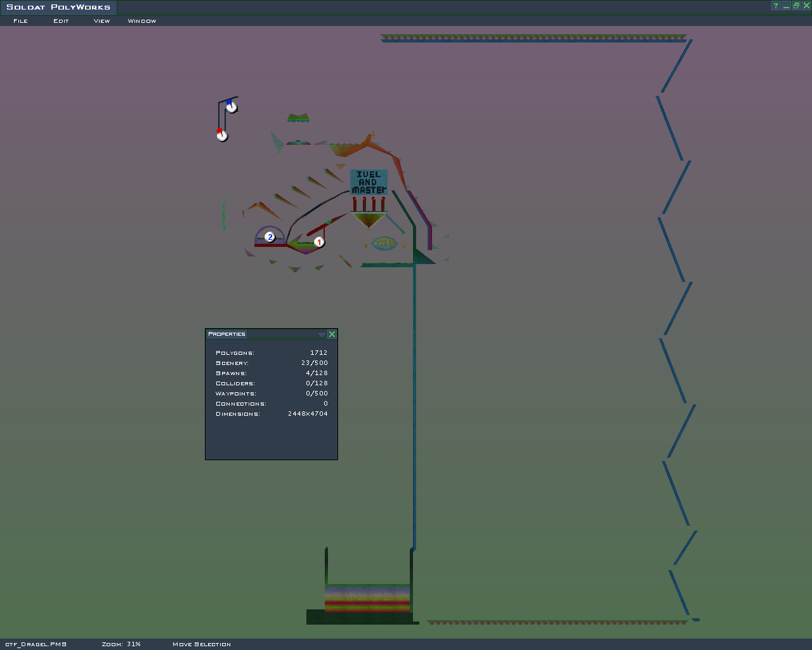Click the question mark help icon
This screenshot has width=812, height=650.
pos(775,6)
